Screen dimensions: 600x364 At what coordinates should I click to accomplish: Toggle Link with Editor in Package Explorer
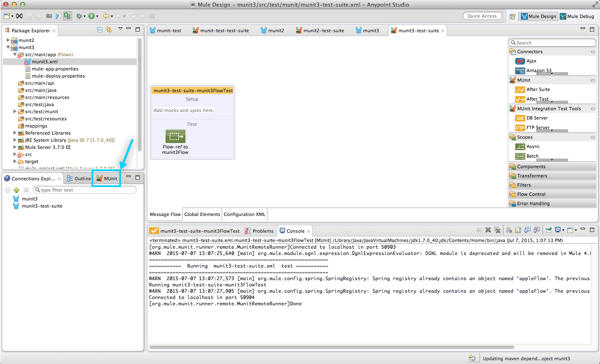coord(109,30)
